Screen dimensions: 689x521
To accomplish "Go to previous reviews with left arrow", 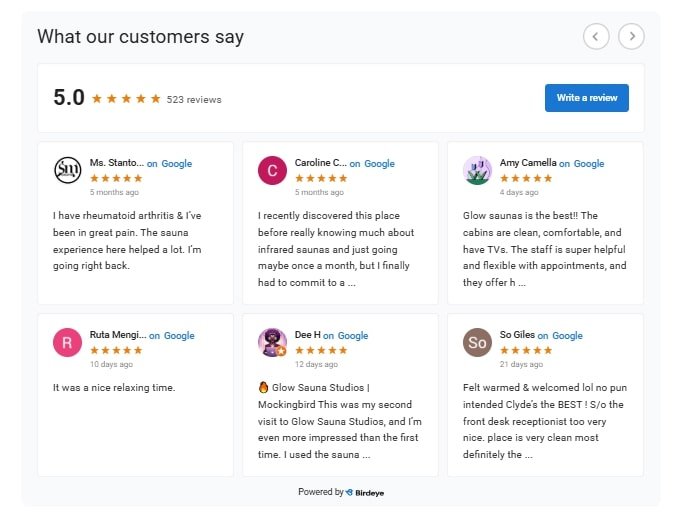I will (x=596, y=37).
